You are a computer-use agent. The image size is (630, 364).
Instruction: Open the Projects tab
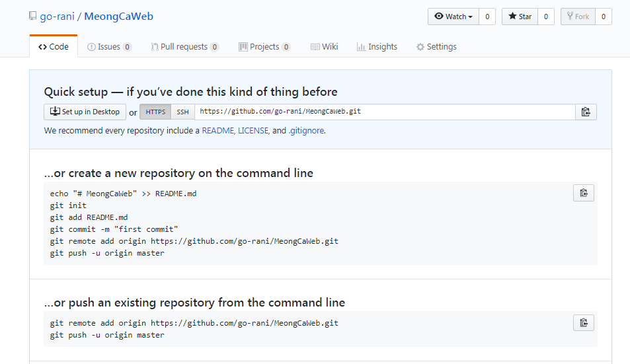coord(264,46)
